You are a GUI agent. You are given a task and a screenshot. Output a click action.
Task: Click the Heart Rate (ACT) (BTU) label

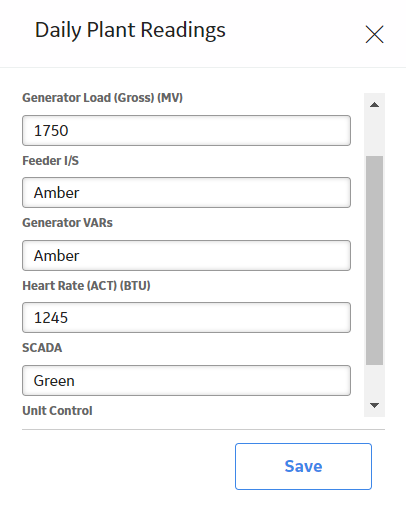(x=86, y=286)
